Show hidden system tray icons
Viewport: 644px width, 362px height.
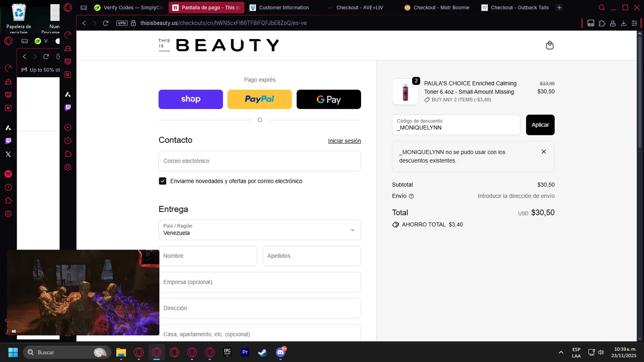point(561,353)
